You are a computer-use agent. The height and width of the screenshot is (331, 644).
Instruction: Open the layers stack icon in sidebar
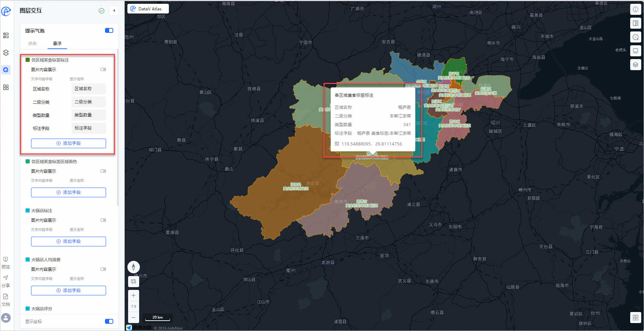click(x=6, y=53)
